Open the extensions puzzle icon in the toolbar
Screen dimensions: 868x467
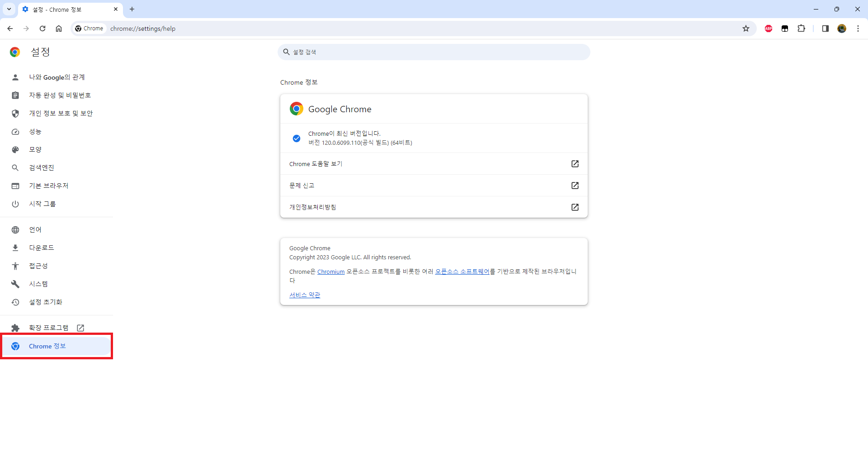coord(801,29)
